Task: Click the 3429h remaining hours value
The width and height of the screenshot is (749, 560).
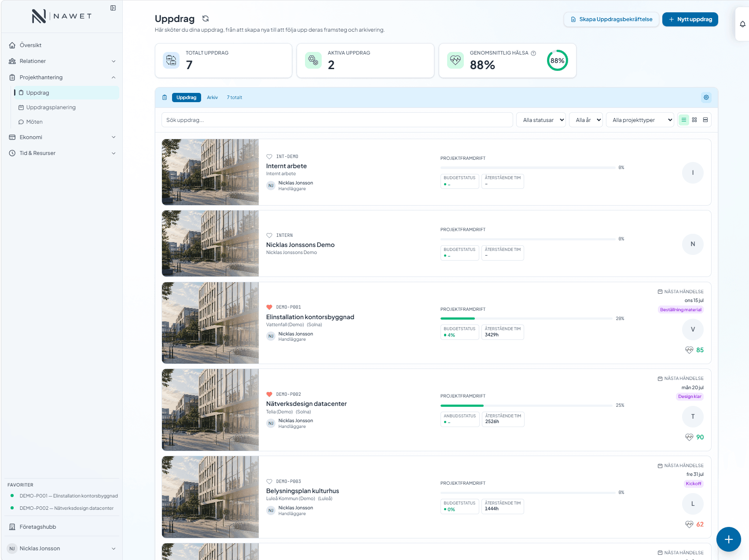Action: [492, 335]
